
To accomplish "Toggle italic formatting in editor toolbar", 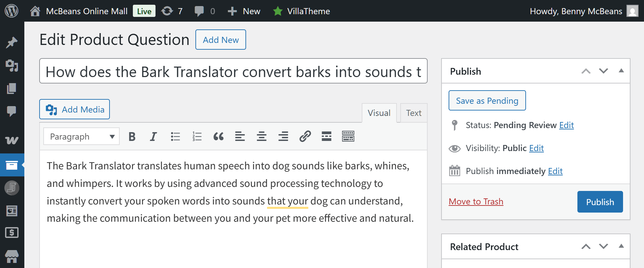I will pyautogui.click(x=153, y=137).
